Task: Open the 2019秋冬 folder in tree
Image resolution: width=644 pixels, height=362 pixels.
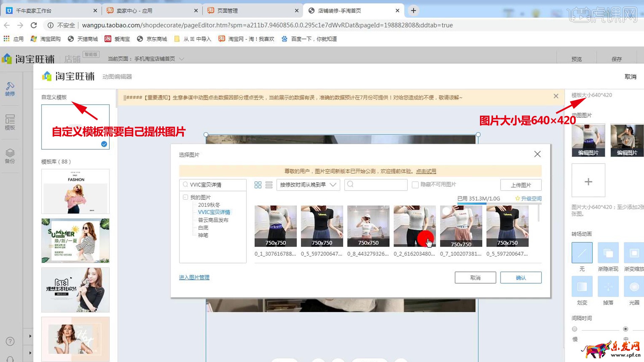Action: point(209,205)
